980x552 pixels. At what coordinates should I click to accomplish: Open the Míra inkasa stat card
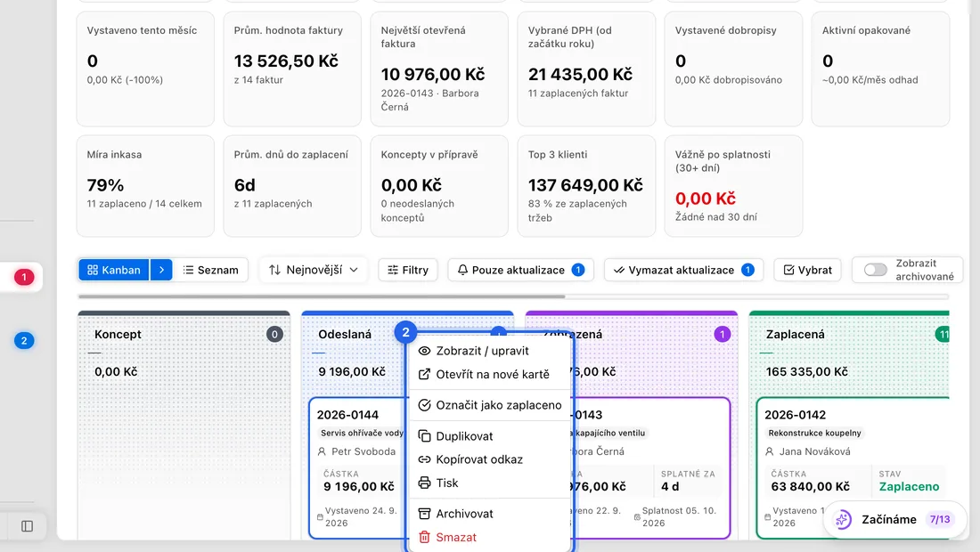tap(145, 186)
